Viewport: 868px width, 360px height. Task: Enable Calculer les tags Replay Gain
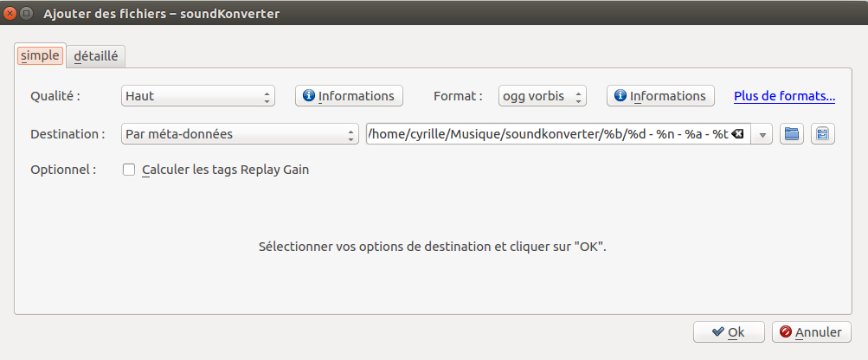pos(129,170)
